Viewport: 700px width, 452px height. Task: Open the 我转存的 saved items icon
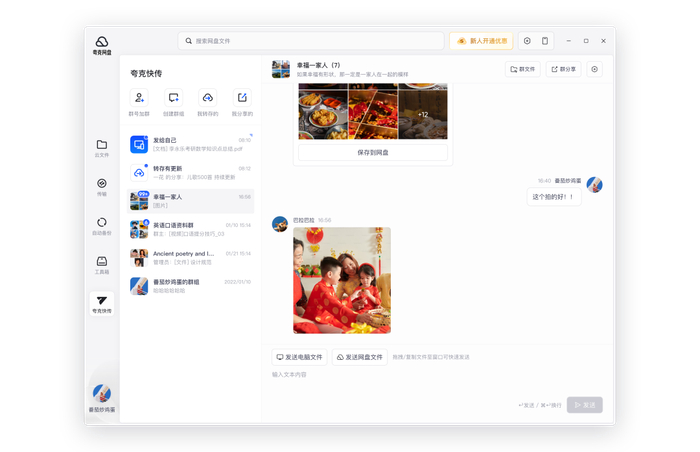208,98
